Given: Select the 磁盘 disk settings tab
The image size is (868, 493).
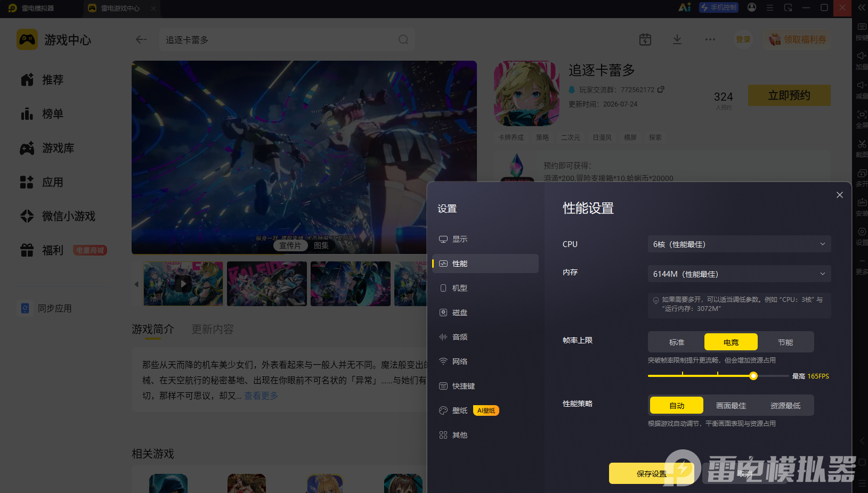Looking at the screenshot, I should click(485, 313).
